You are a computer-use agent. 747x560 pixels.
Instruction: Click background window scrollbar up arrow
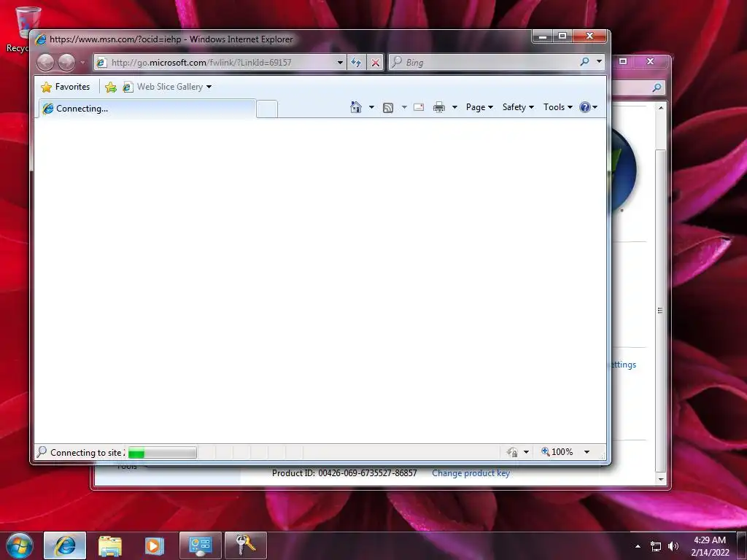tap(661, 108)
